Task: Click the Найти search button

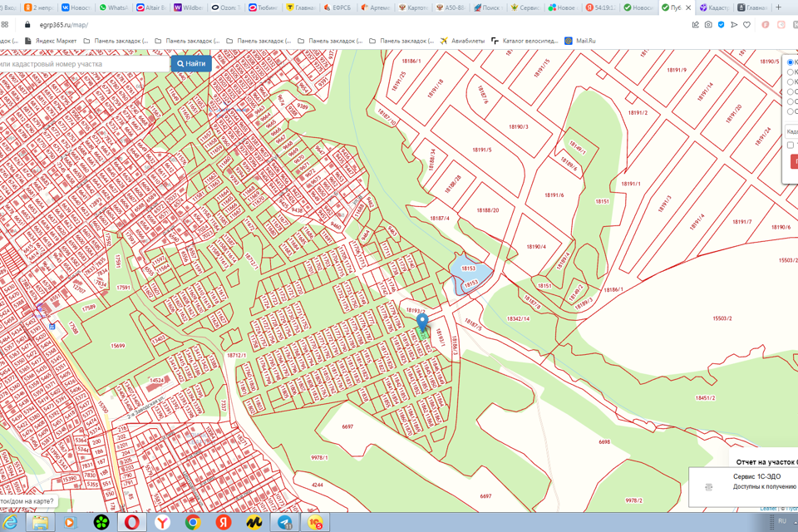Action: point(191,63)
